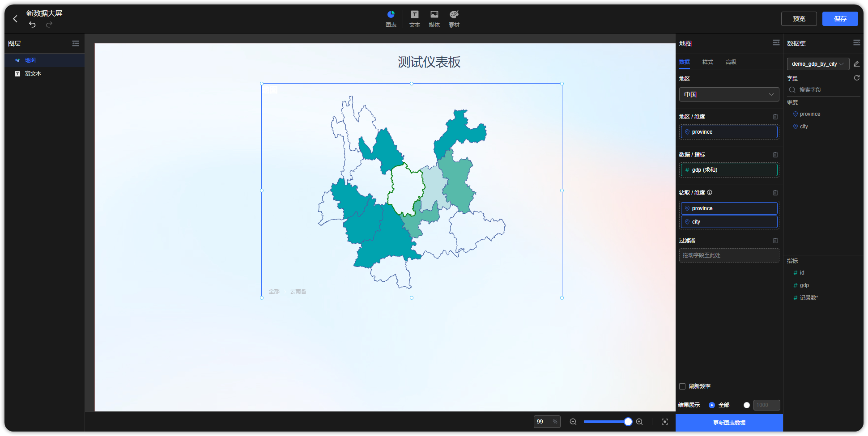Select the province dimension in dataset
868x436 pixels.
810,114
